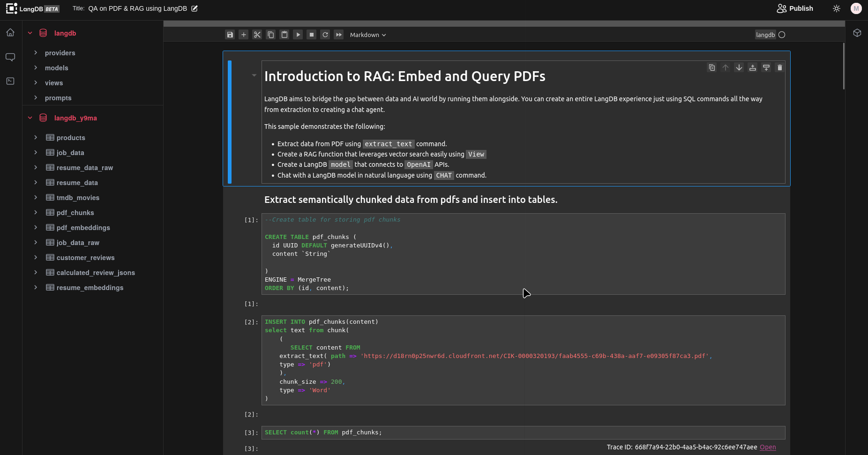Toggle the light/dark theme sun icon
This screenshot has height=455, width=868.
point(837,8)
